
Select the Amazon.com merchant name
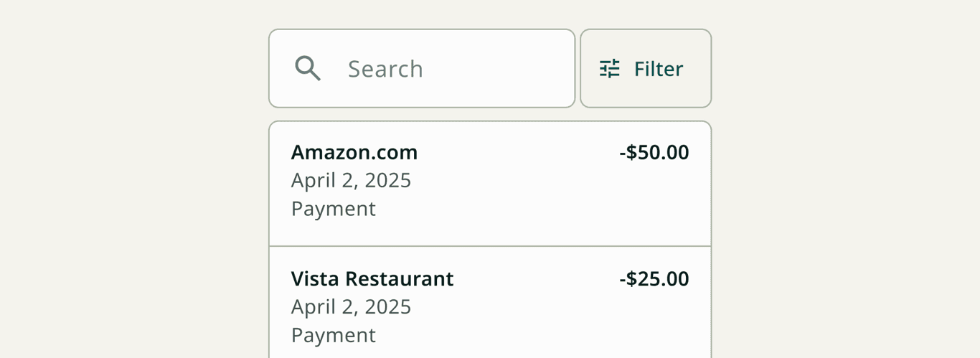[x=354, y=152]
